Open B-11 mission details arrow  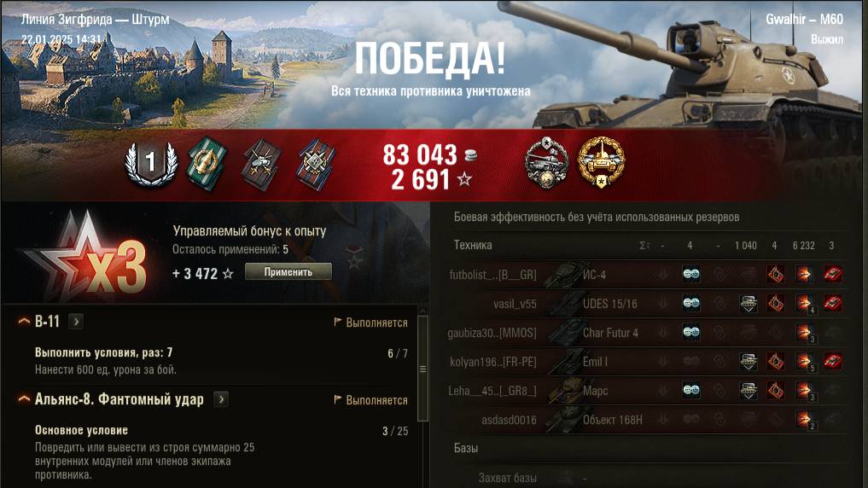[76, 322]
